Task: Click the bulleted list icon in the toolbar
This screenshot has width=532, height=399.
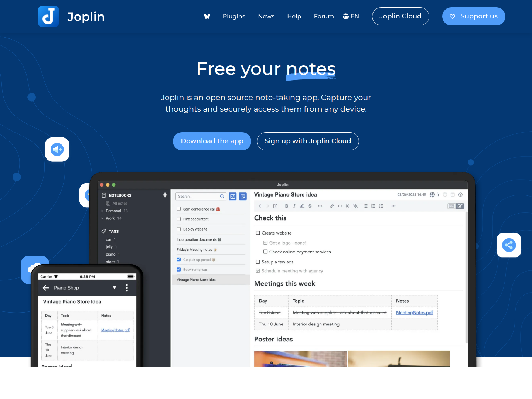Action: click(365, 206)
